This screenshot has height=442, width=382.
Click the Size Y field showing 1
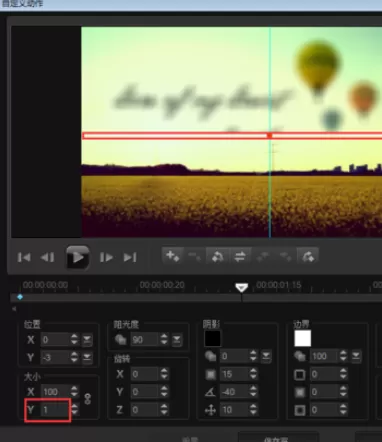coord(55,410)
